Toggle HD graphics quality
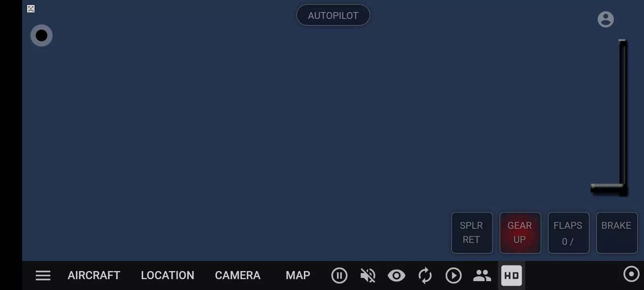Screen dimensions: 644x290 point(512,275)
